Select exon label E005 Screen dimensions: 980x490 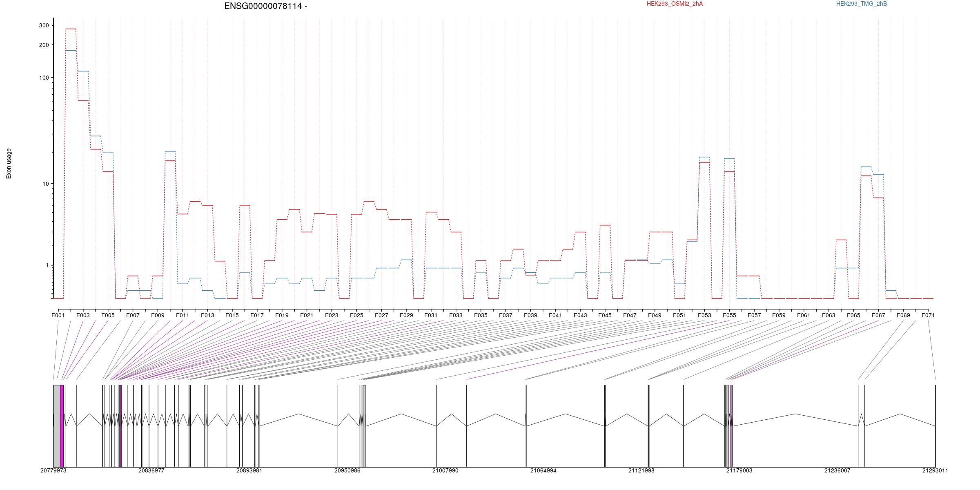click(108, 315)
